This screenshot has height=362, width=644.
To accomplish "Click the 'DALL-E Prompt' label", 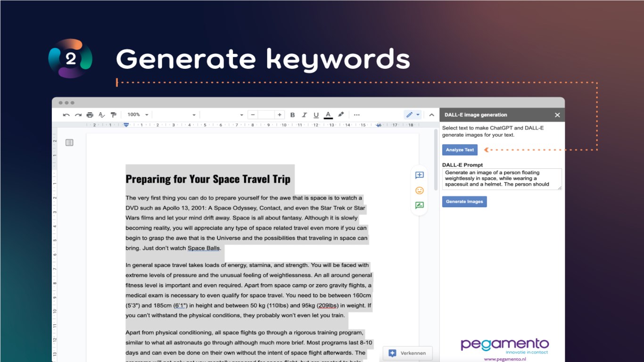I will (x=462, y=165).
